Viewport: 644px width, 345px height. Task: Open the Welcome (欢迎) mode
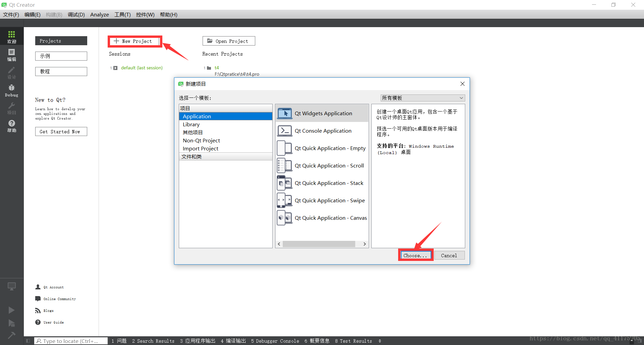[x=12, y=37]
